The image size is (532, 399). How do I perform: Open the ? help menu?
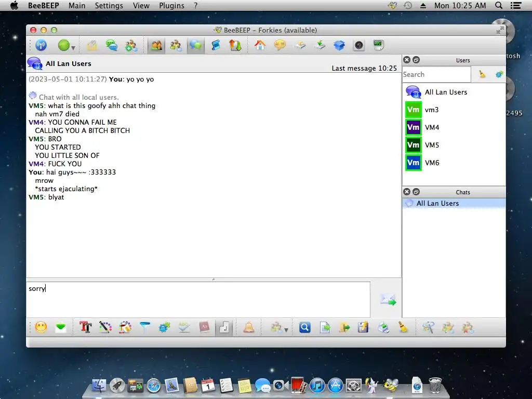[x=196, y=5]
